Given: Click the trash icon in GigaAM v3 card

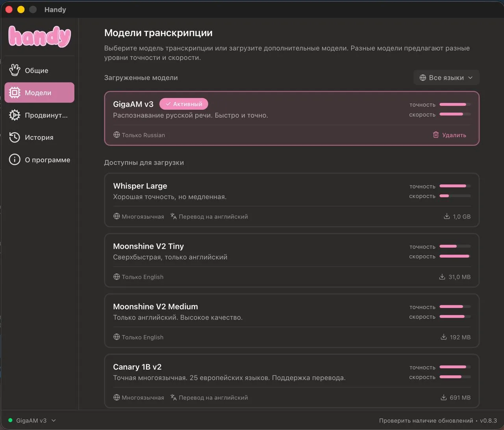Looking at the screenshot, I should (436, 135).
